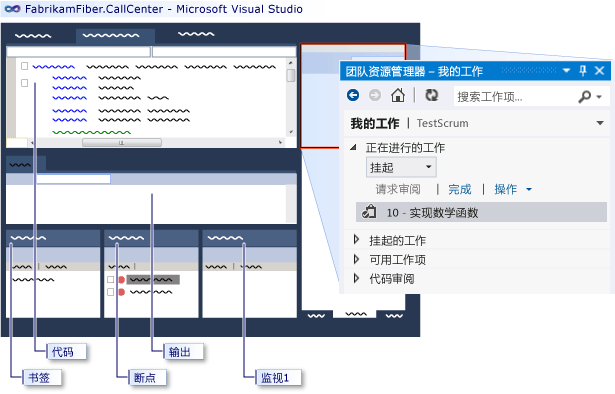Click the horizontal scrollbar thumb in code editor

pos(122,143)
